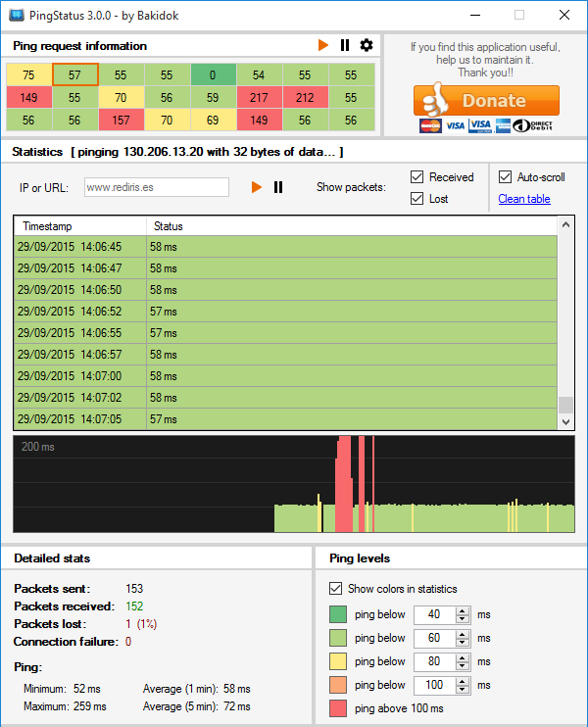
Task: Open settings with the gear icon
Action: [x=367, y=45]
